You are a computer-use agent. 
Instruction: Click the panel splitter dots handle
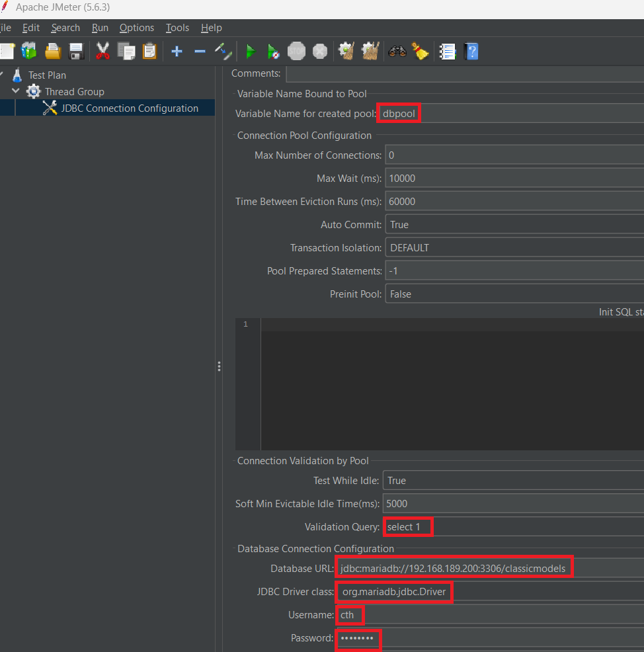click(219, 366)
